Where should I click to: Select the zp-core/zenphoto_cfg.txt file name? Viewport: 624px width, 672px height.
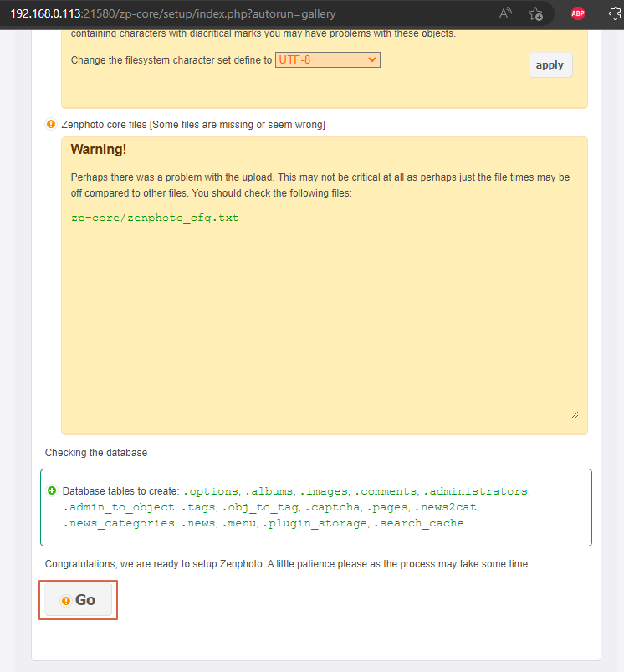(x=155, y=218)
